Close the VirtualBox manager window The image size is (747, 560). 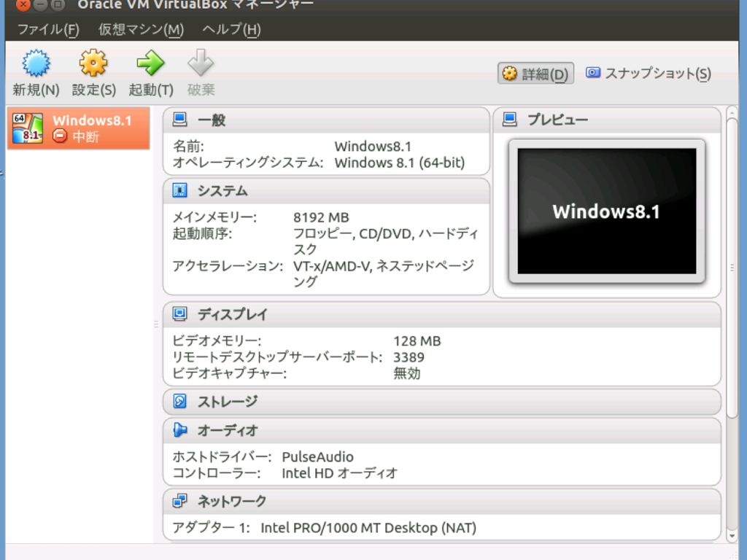23,5
